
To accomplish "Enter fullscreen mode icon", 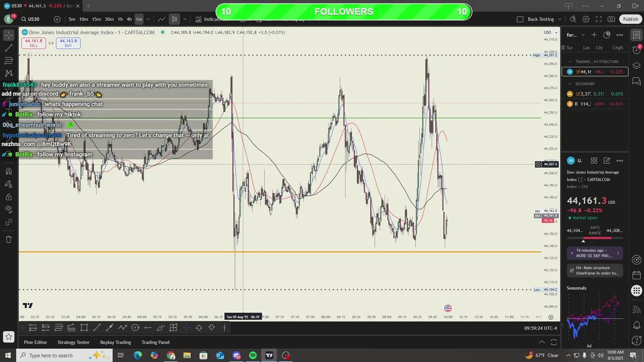I will [599, 19].
